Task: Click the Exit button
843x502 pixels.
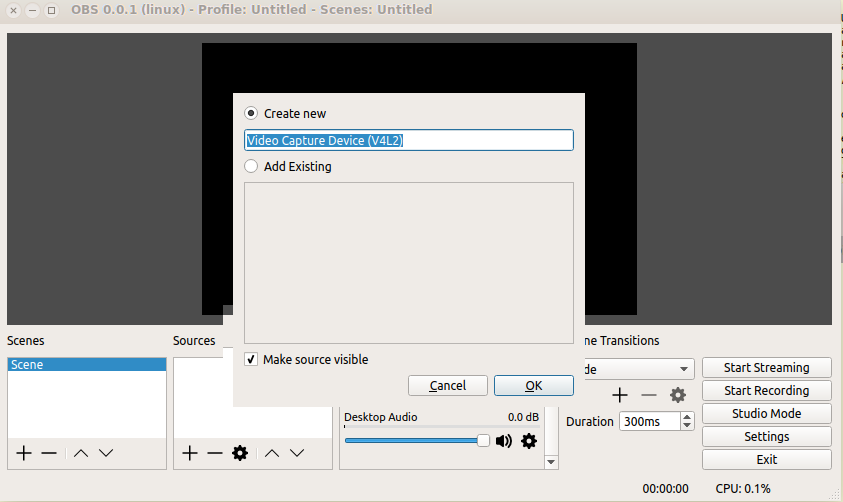Action: tap(767, 460)
